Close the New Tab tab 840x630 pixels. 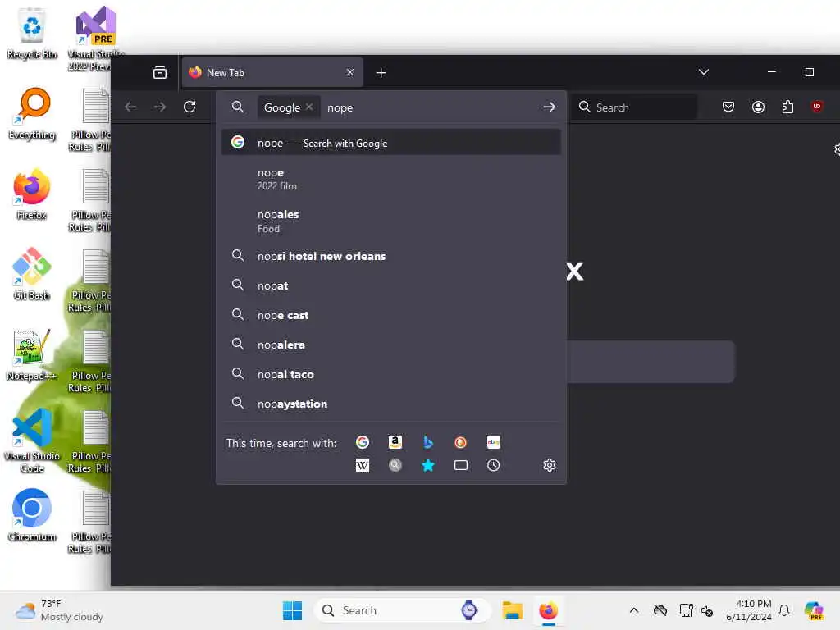349,72
